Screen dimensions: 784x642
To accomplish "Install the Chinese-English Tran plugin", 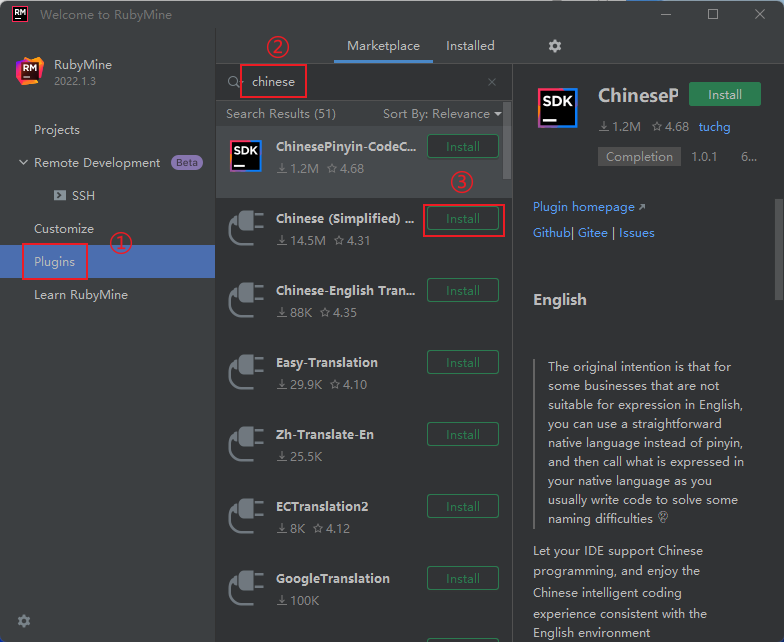I will tap(463, 290).
